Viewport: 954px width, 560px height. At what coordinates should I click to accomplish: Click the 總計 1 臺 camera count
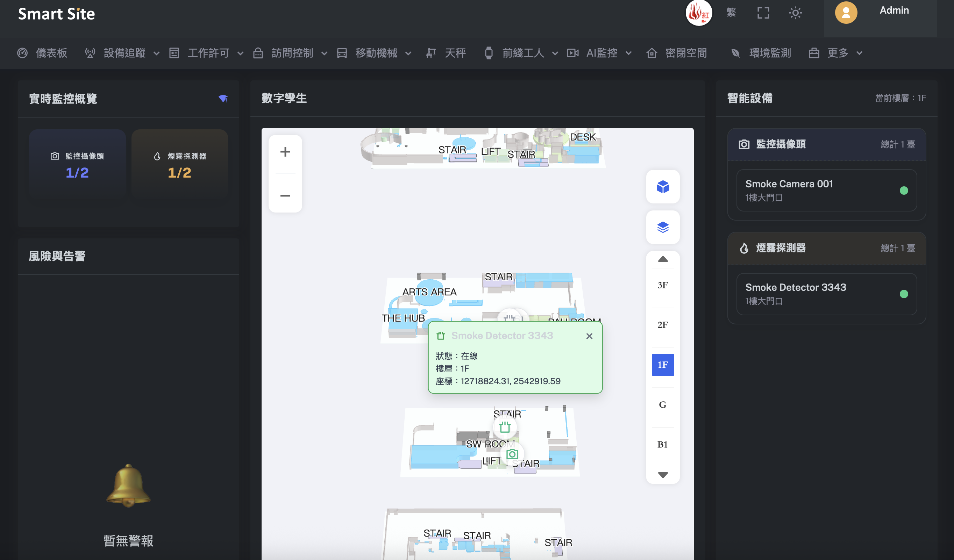(x=898, y=144)
